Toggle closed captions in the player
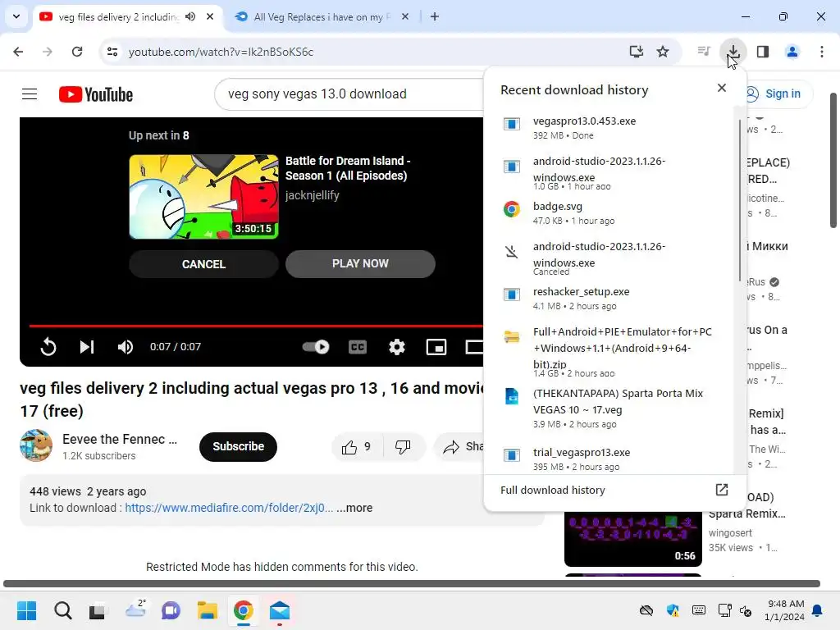The image size is (840, 630). [x=358, y=347]
